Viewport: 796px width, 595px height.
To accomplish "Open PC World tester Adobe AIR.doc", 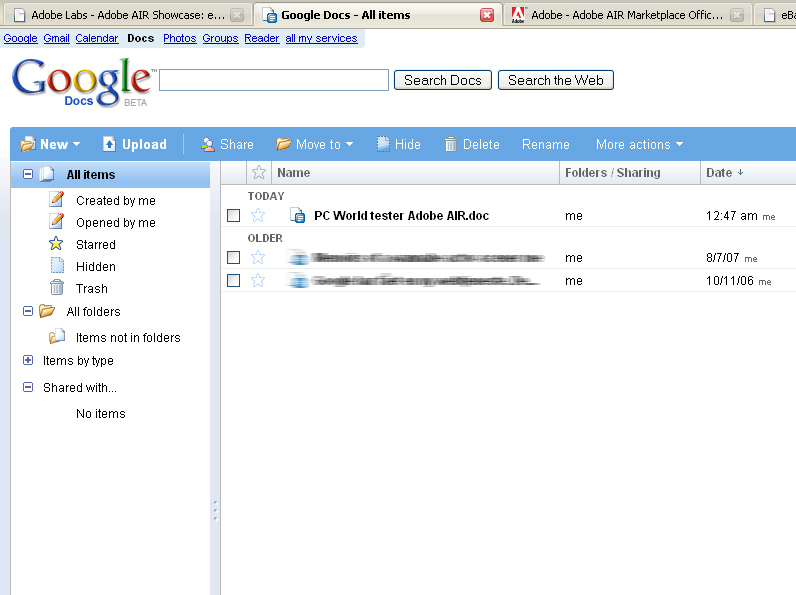I will point(402,216).
